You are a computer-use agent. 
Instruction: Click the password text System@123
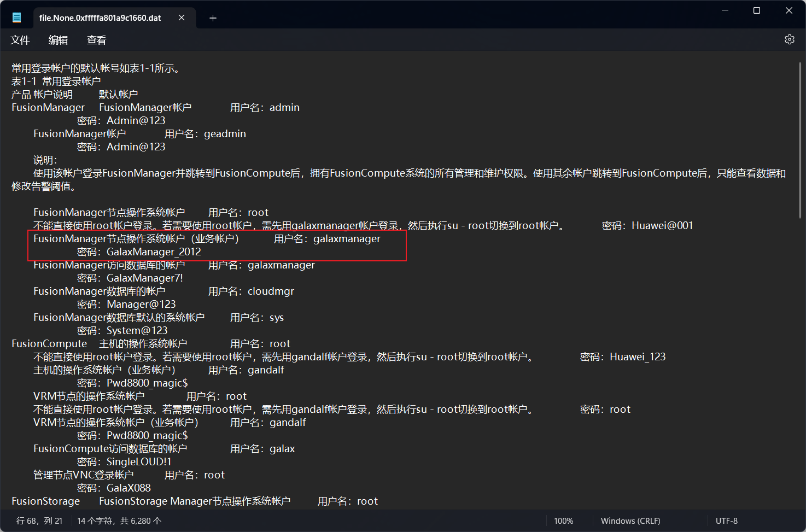[x=137, y=331]
